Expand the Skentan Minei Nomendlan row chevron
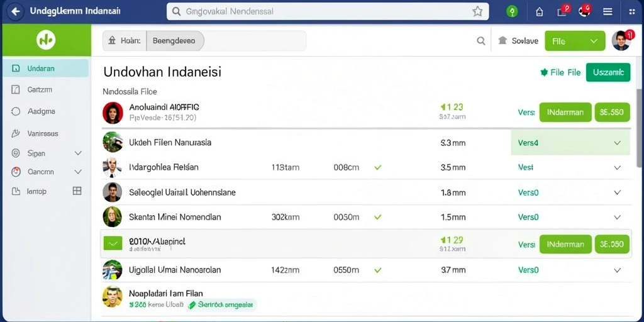 point(617,217)
